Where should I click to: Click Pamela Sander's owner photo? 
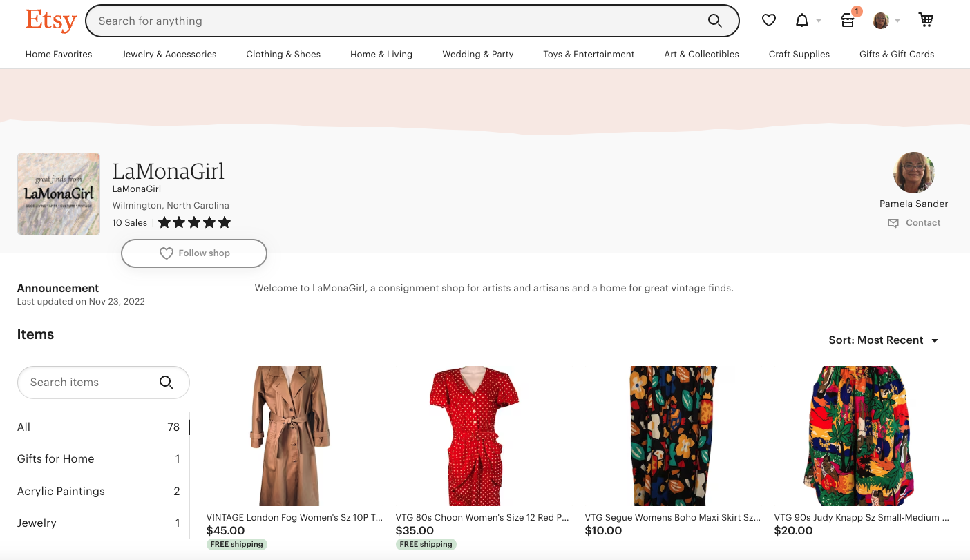tap(913, 173)
